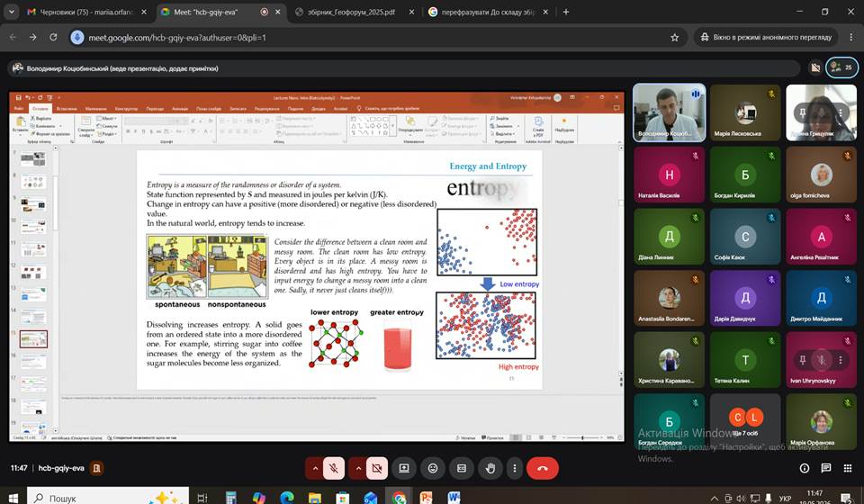The width and height of the screenshot is (864, 504).
Task: Select the Meet hcb-gqiy-eva browser tab
Action: pos(220,12)
